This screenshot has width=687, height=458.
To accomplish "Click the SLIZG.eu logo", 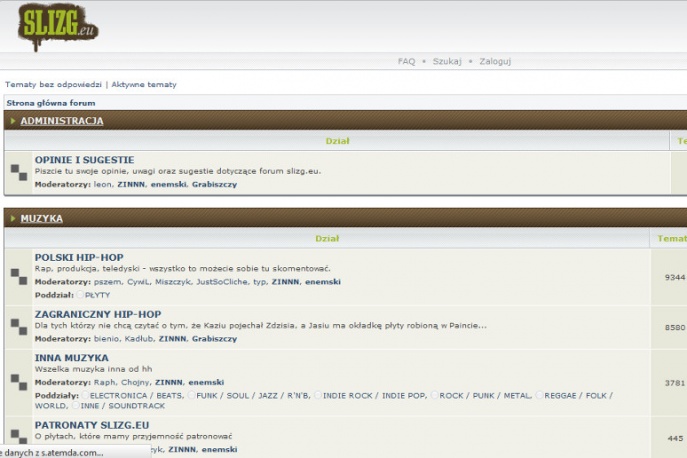I will (58, 25).
